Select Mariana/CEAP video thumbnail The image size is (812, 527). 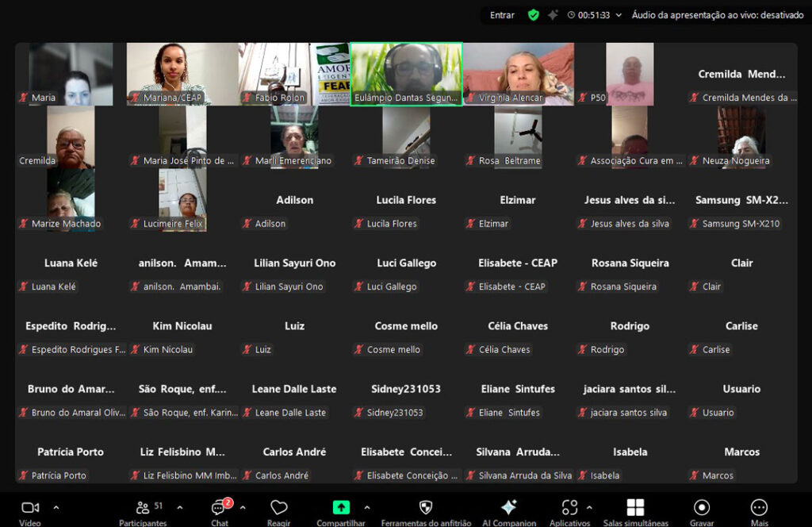coord(182,74)
